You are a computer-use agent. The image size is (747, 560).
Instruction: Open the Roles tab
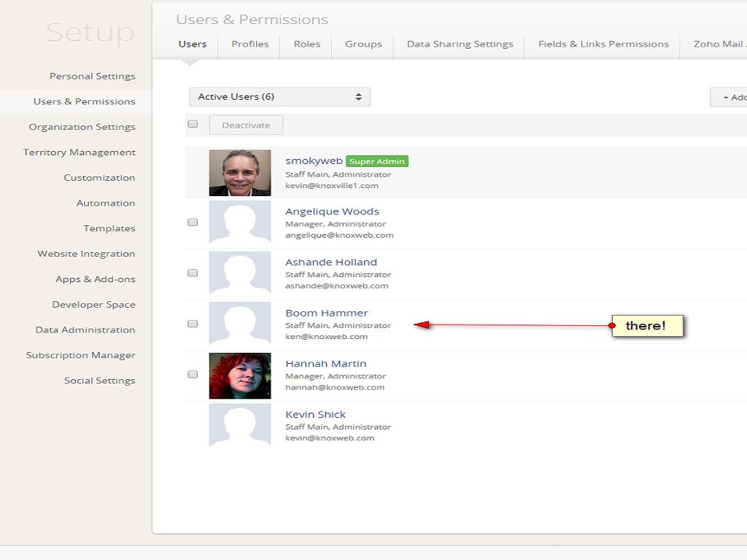click(x=307, y=44)
